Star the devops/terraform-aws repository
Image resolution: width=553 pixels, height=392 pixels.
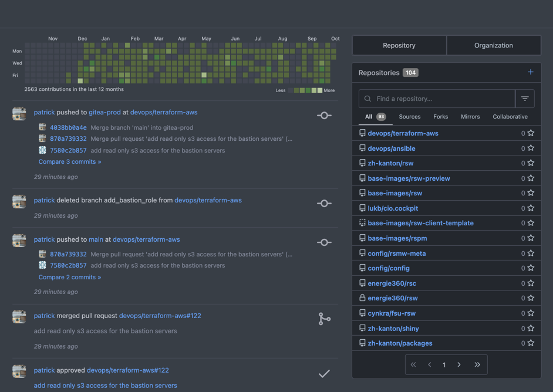(531, 133)
